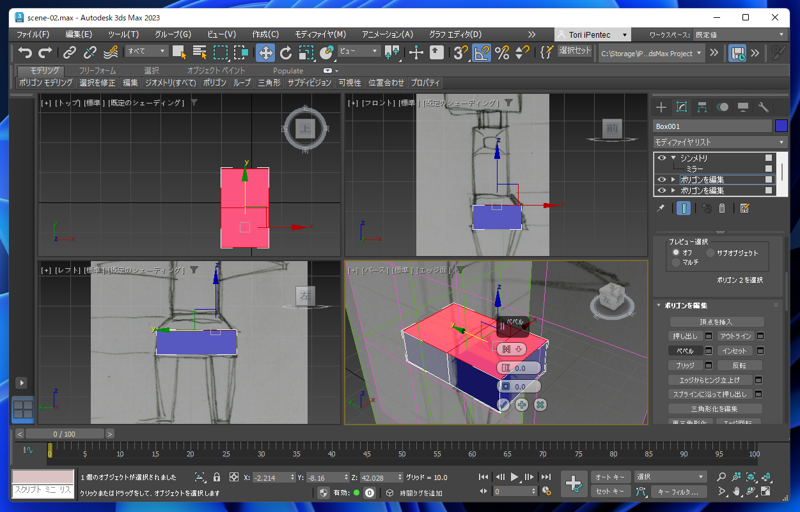Click the 頂点を挿入 button
Screen dimensions: 800x512
click(x=716, y=322)
